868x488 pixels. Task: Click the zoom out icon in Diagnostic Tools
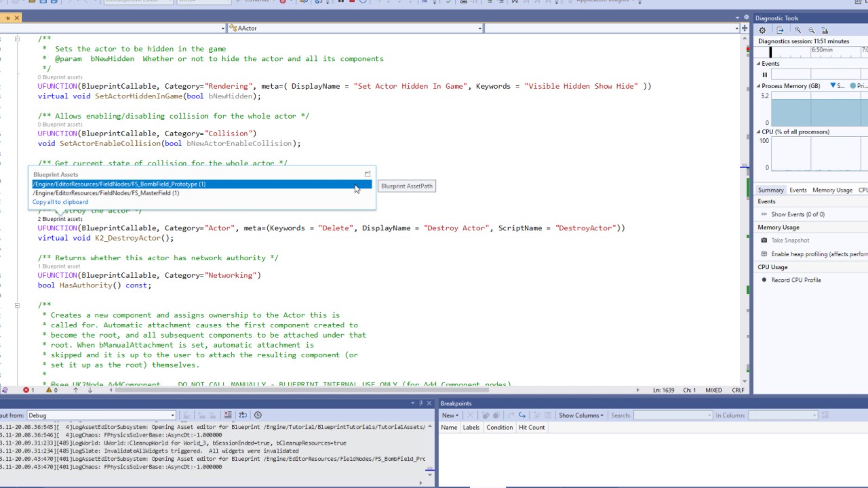(812, 30)
